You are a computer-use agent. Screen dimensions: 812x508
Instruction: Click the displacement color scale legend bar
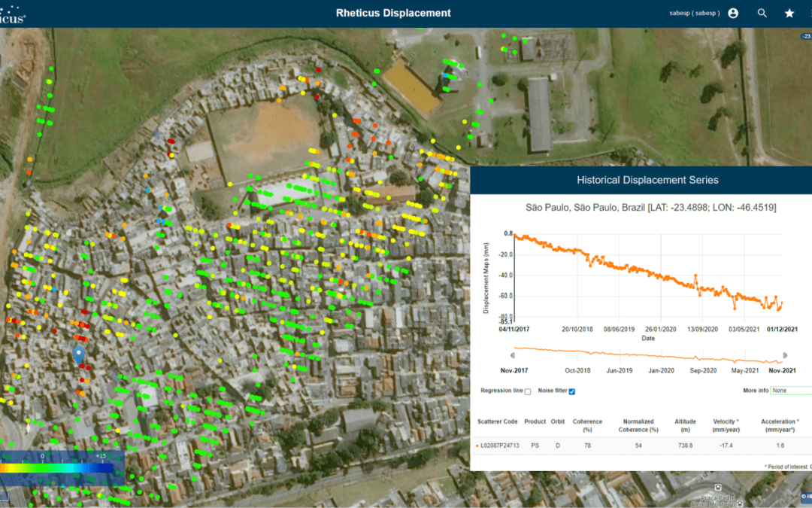(x=56, y=467)
